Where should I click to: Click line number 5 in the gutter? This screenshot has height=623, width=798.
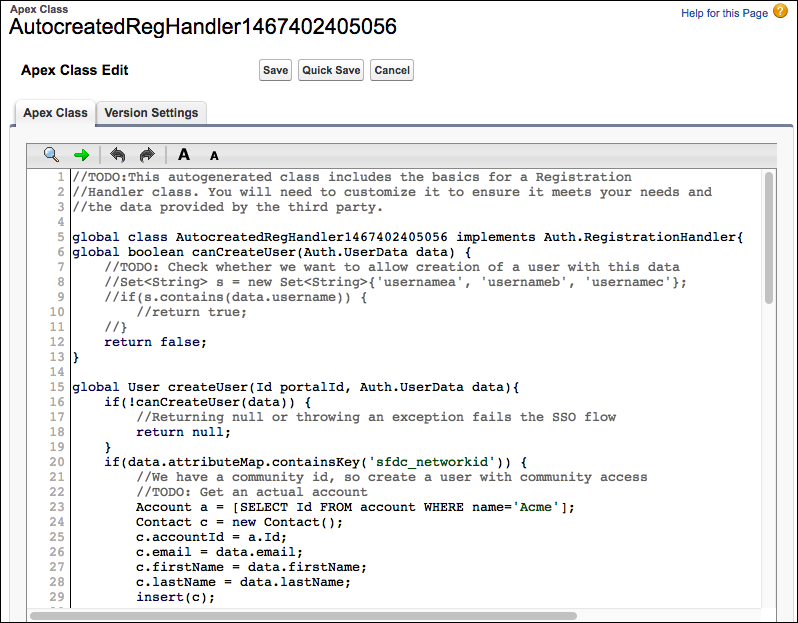click(61, 237)
